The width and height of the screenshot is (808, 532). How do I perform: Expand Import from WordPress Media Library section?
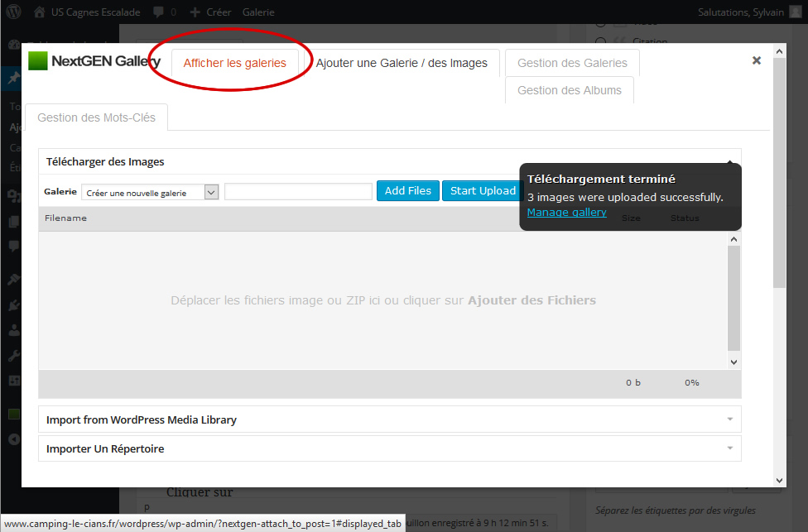pyautogui.click(x=390, y=419)
